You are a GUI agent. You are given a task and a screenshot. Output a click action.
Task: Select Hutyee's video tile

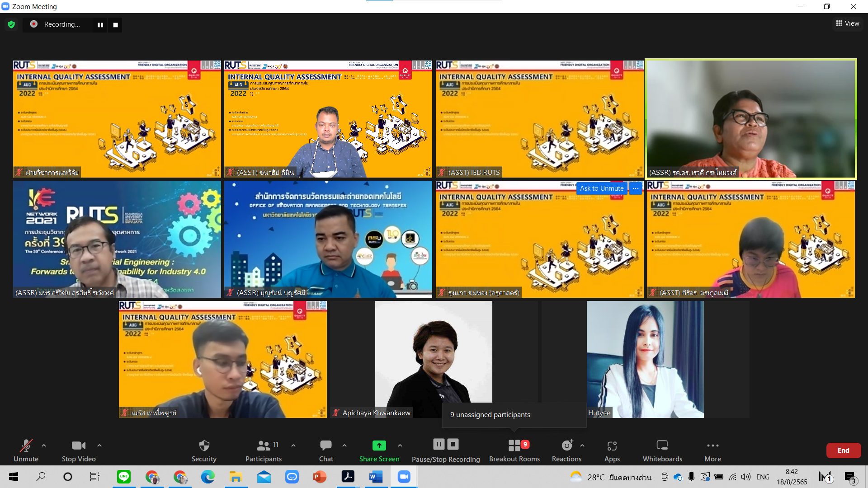[645, 359]
